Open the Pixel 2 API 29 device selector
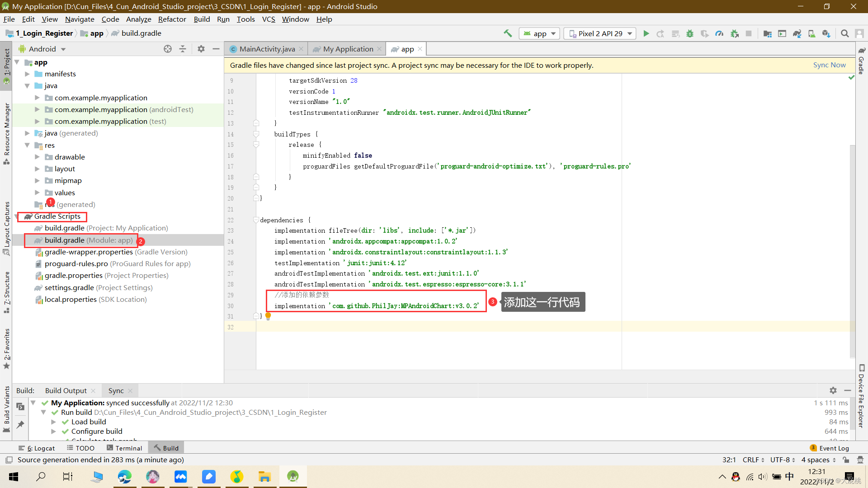 (x=599, y=33)
